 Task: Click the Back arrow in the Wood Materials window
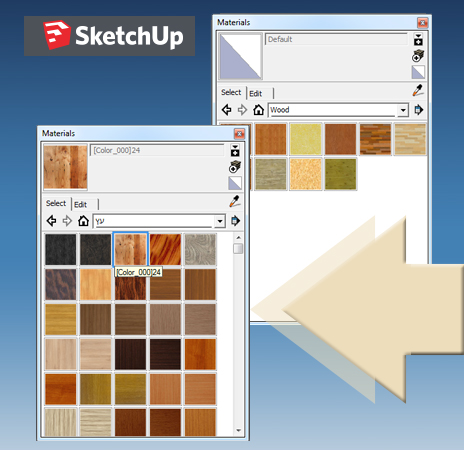(226, 110)
